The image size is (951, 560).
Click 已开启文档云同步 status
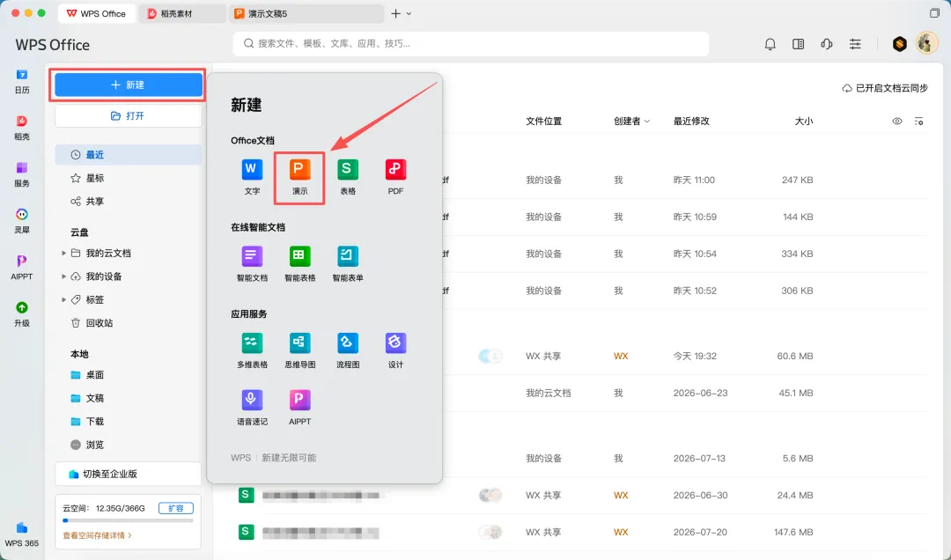coord(885,88)
